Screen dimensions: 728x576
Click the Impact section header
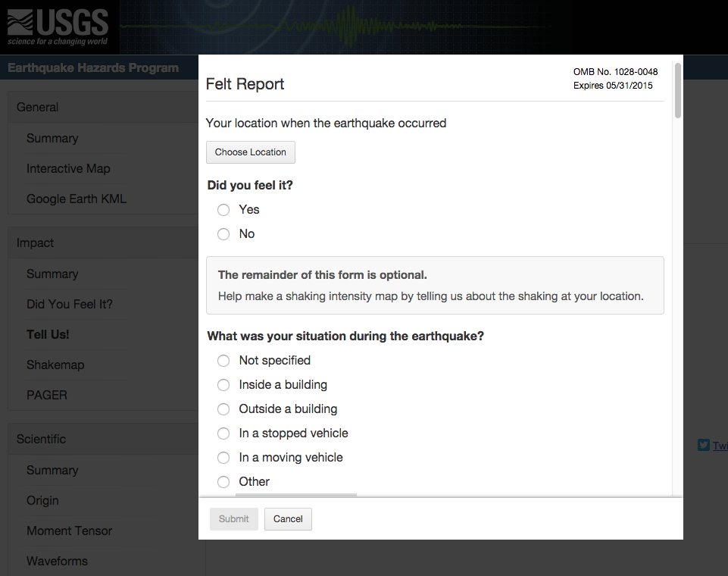36,243
